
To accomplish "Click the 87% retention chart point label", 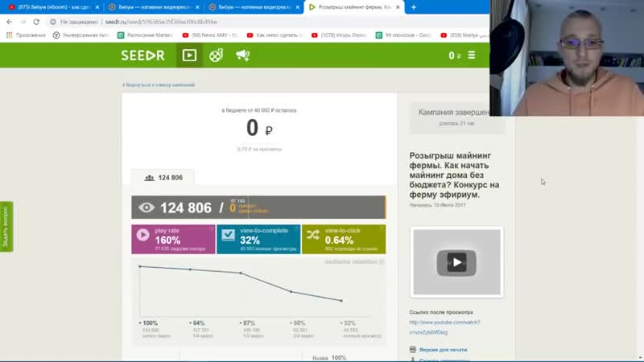I will [x=247, y=323].
